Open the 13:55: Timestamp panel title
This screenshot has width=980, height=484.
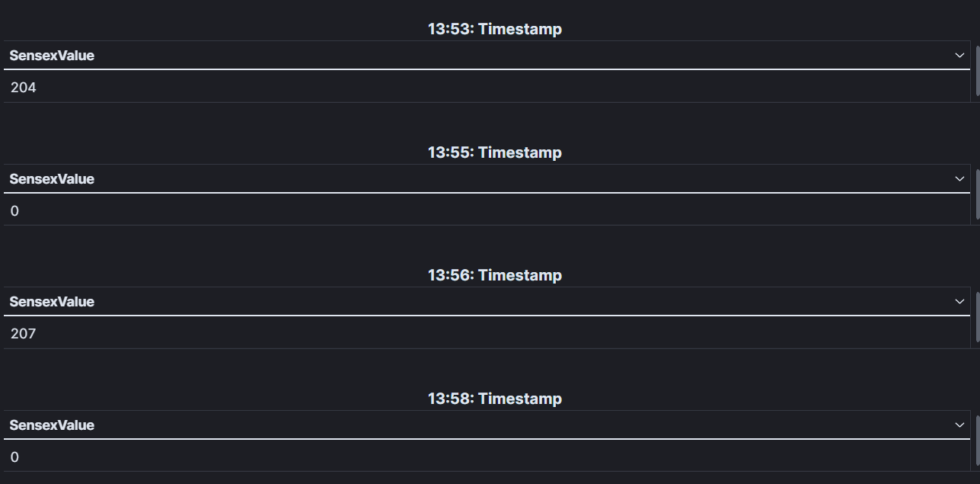(495, 152)
